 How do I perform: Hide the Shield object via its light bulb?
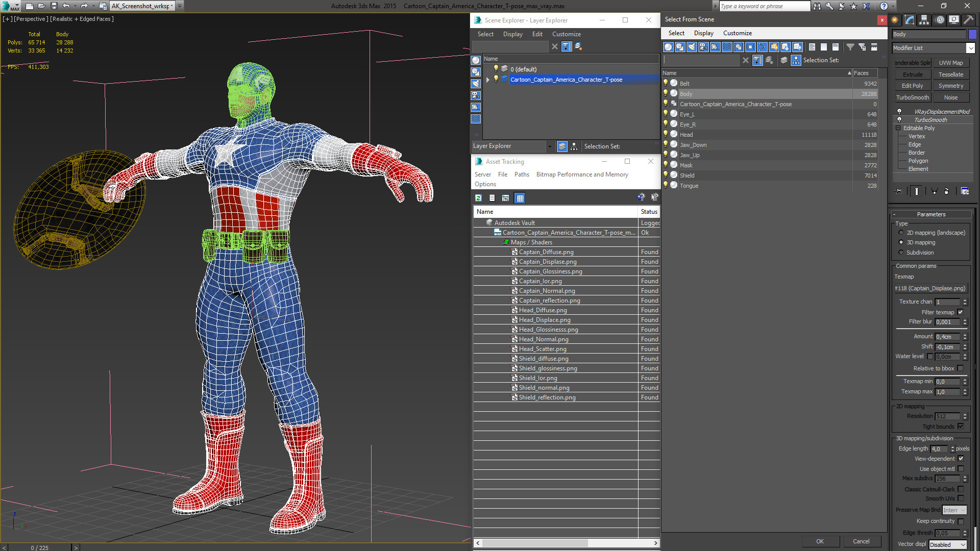666,174
